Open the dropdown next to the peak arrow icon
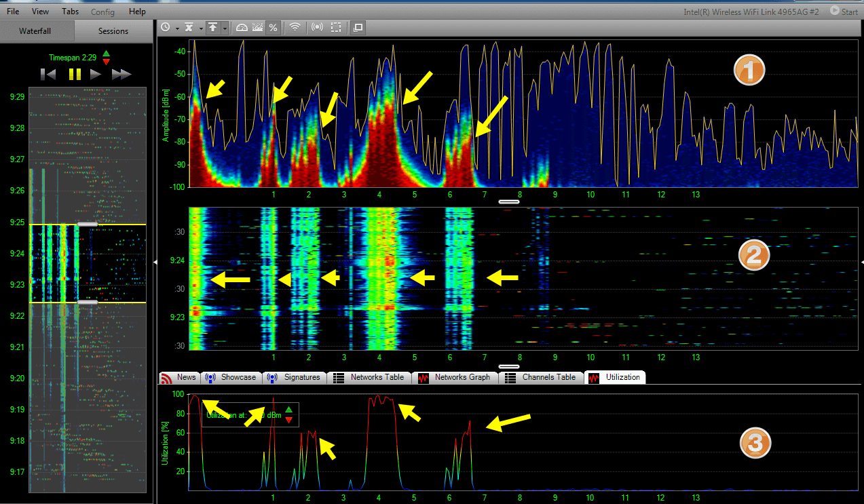 [x=225, y=27]
